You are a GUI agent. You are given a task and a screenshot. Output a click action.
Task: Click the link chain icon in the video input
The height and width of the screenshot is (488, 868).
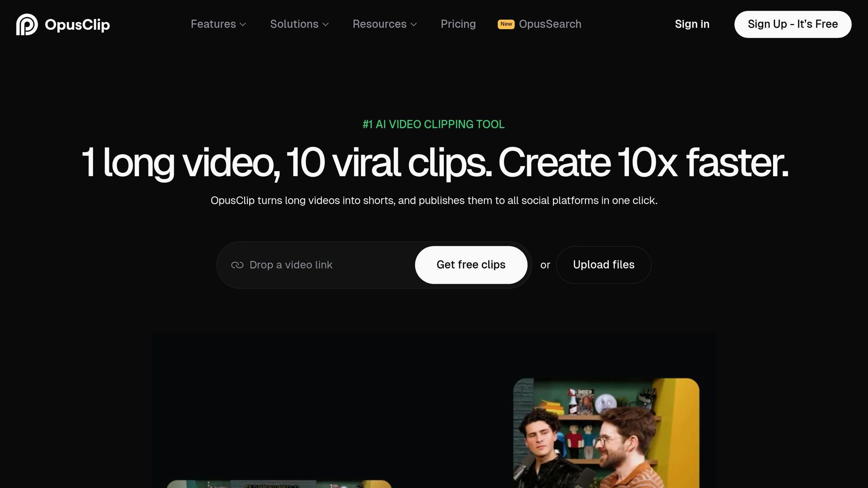click(x=237, y=265)
